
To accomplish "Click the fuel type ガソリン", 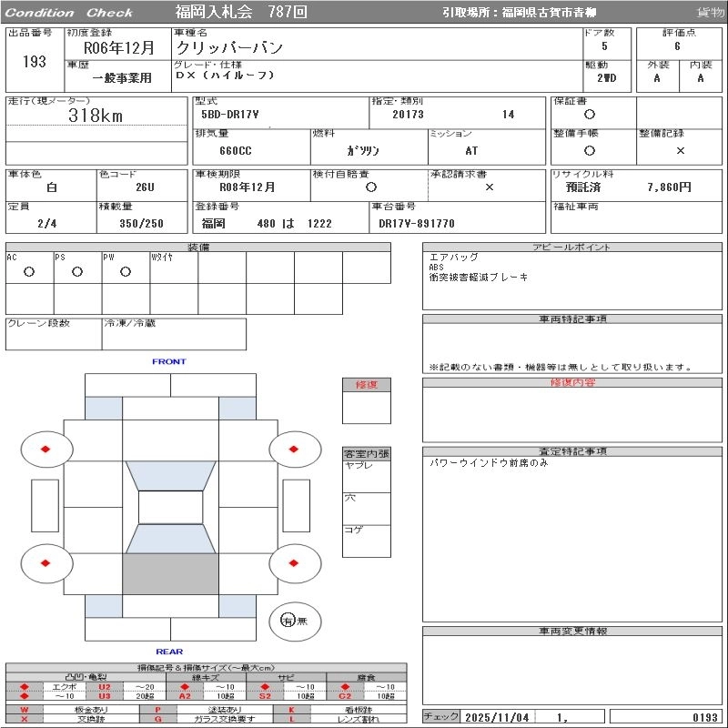I will click(363, 150).
